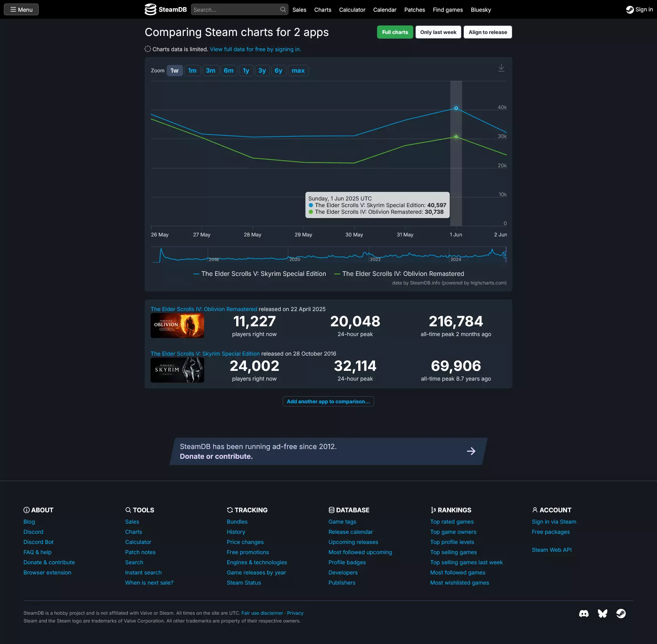
Task: Open Top rated games link
Action: [452, 522]
